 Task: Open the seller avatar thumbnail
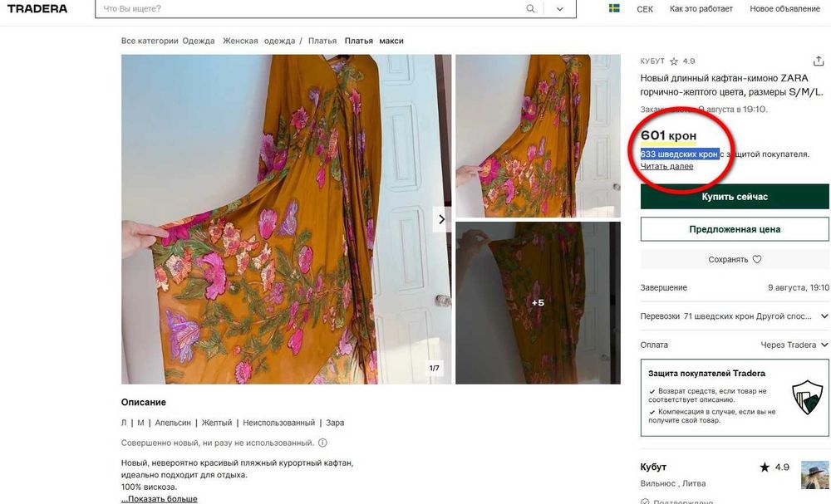click(x=814, y=475)
